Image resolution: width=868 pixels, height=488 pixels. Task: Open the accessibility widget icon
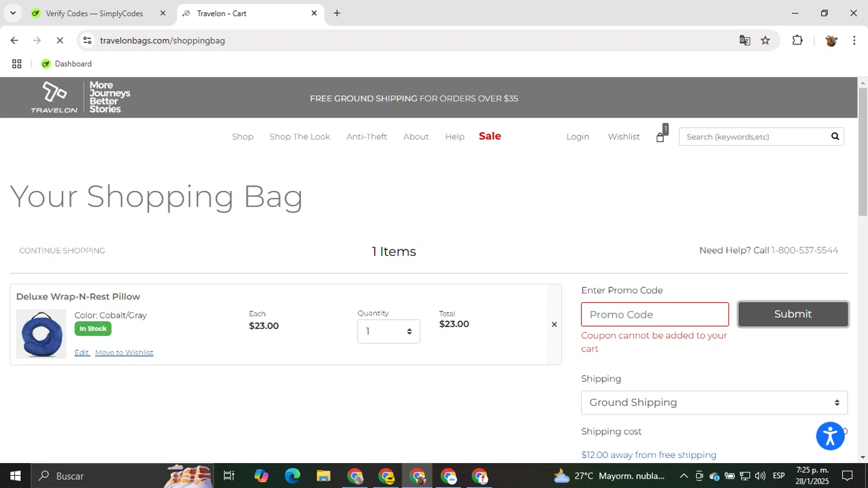pyautogui.click(x=830, y=436)
